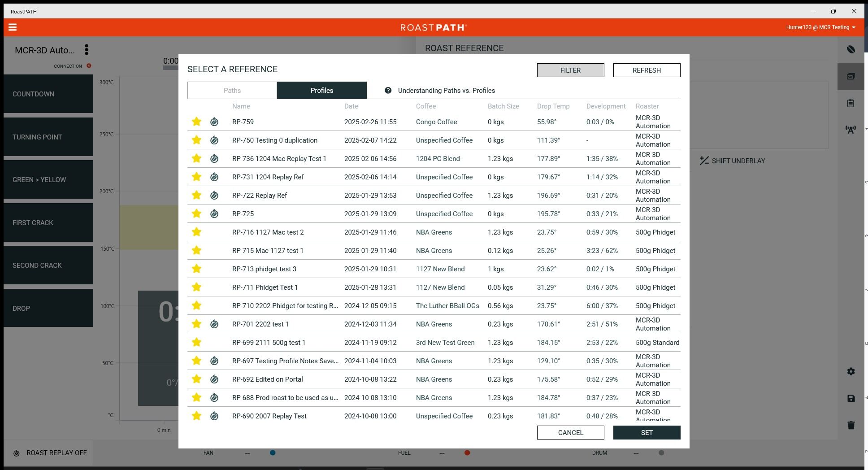This screenshot has width=868, height=470.
Task: Click the replay icon on RP-750 row
Action: point(214,140)
